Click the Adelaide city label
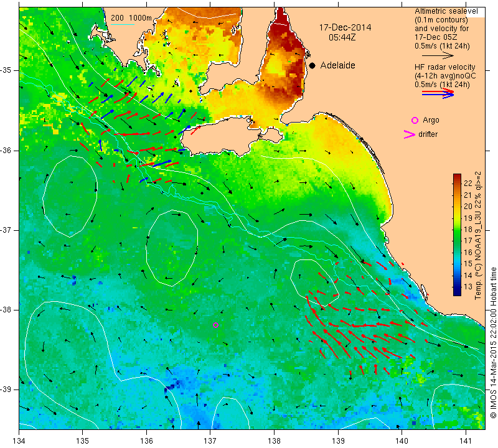 click(x=337, y=65)
